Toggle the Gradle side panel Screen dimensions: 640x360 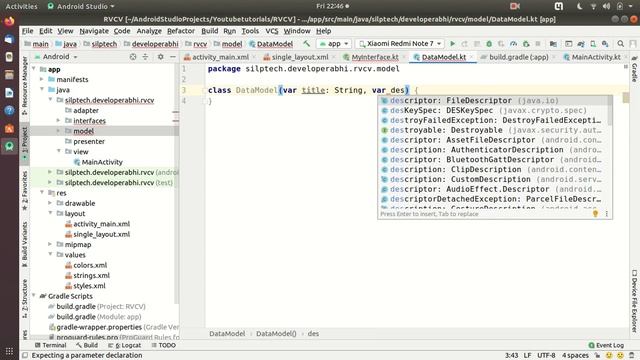pyautogui.click(x=634, y=69)
